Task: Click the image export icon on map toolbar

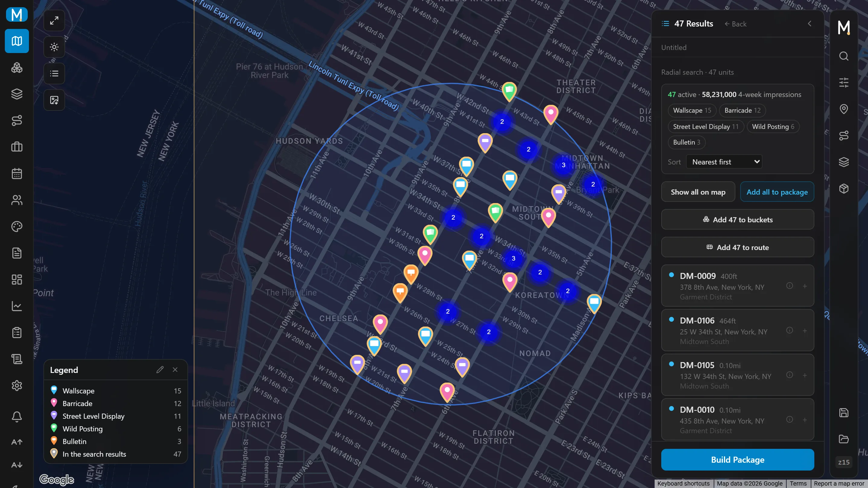Action: 54,100
